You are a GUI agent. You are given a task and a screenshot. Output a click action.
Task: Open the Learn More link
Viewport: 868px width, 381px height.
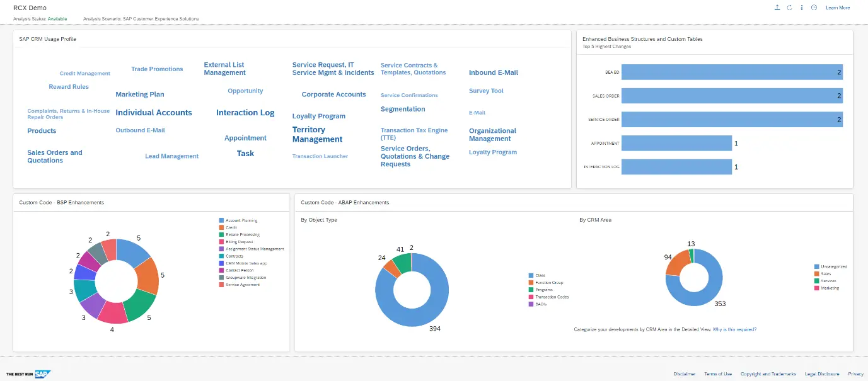click(838, 8)
